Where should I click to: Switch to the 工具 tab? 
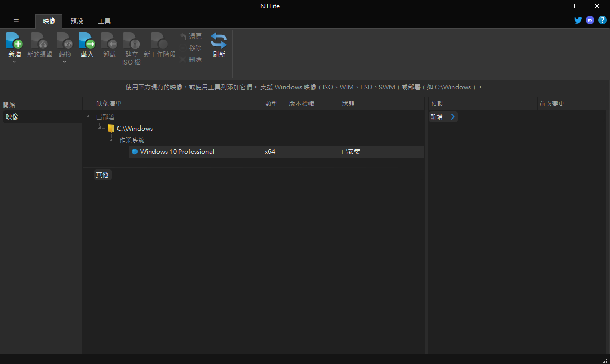tap(104, 21)
